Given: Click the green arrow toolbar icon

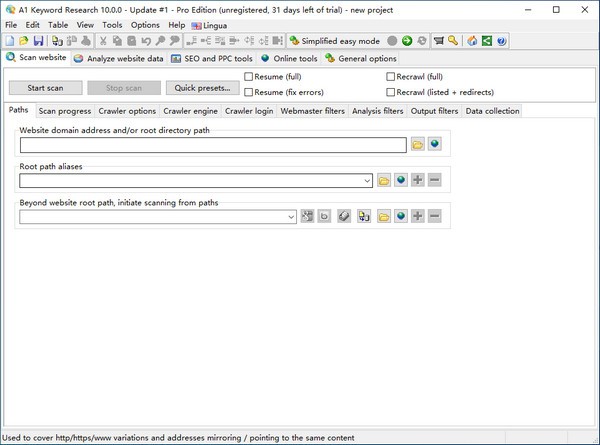Looking at the screenshot, I should [x=407, y=41].
